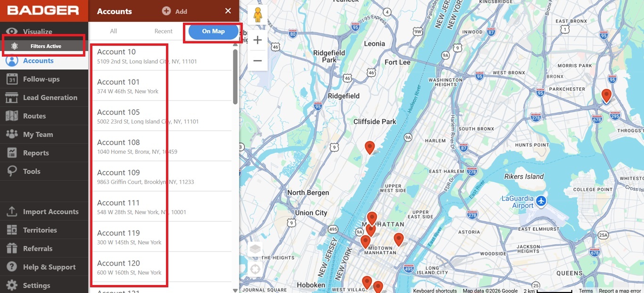Select the On Map tab
This screenshot has height=293, width=644.
click(214, 31)
